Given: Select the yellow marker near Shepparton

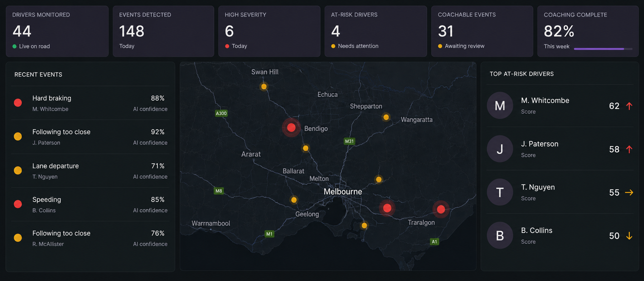Looking at the screenshot, I should click(x=386, y=117).
